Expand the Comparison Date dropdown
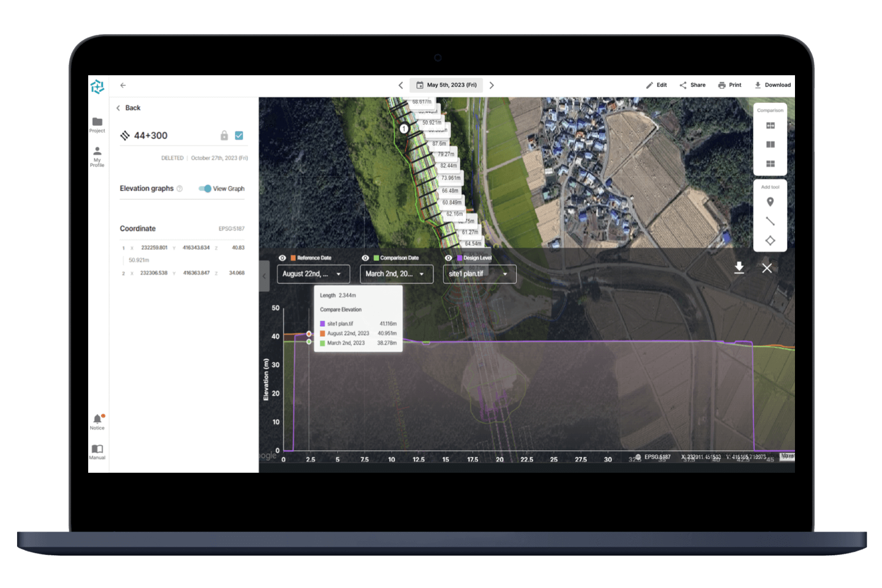This screenshot has width=882, height=588. point(396,273)
